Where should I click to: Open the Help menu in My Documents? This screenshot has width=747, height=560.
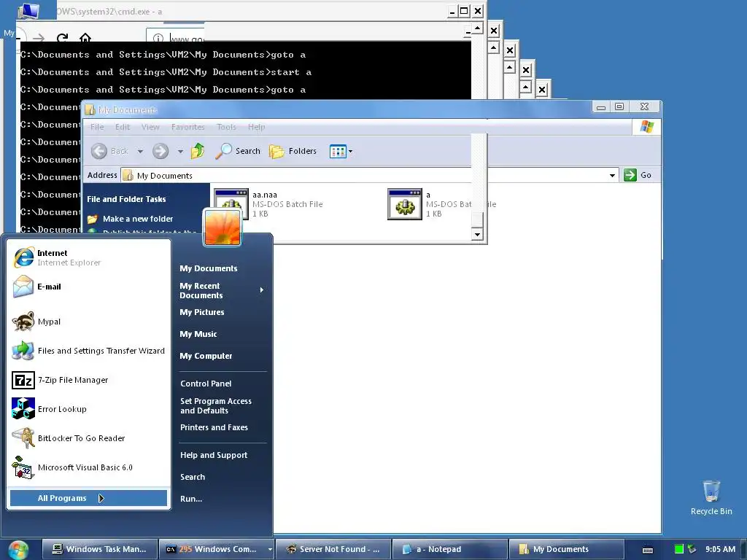[256, 127]
